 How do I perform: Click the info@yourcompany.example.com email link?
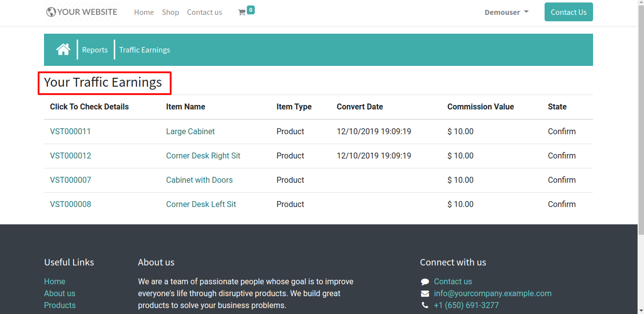(x=493, y=294)
